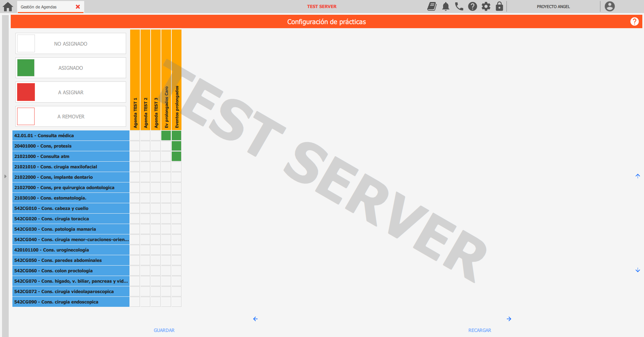Open the book manual icon
The height and width of the screenshot is (337, 644).
pos(432,6)
